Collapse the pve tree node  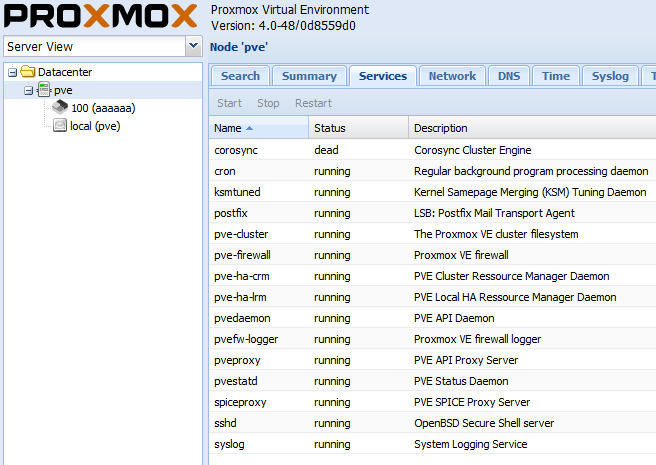click(28, 90)
